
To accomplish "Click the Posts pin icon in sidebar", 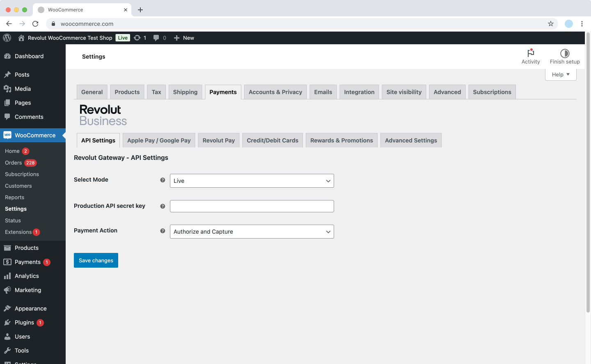I will pos(7,75).
